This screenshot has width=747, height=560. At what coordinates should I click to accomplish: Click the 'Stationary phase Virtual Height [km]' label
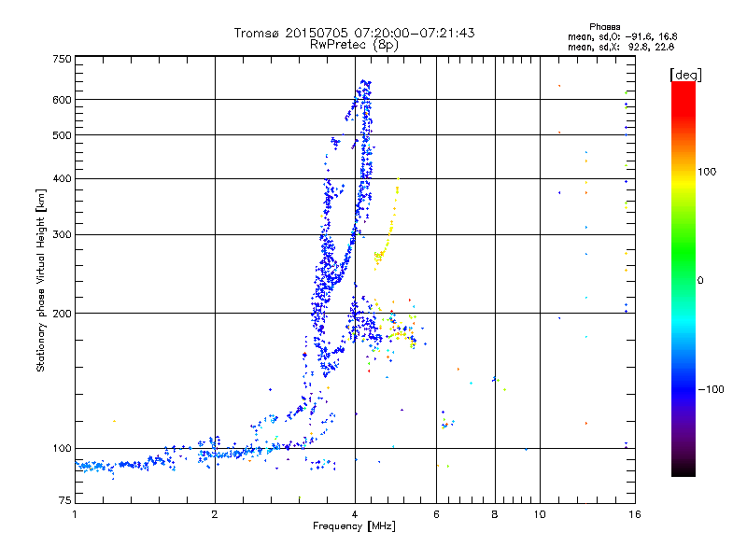[x=41, y=281]
